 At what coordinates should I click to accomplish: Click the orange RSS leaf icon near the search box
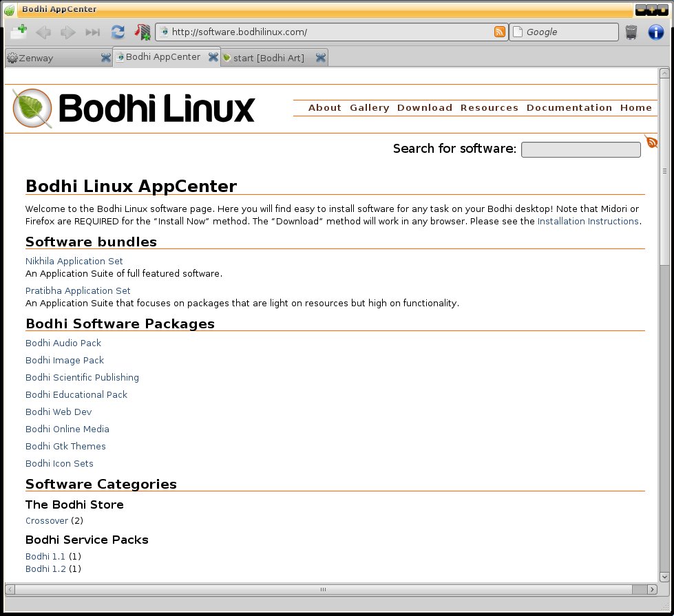coord(651,141)
